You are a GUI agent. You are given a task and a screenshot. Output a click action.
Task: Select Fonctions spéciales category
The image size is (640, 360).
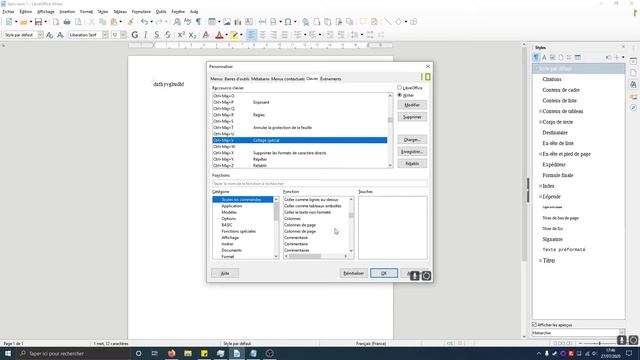[x=238, y=231]
